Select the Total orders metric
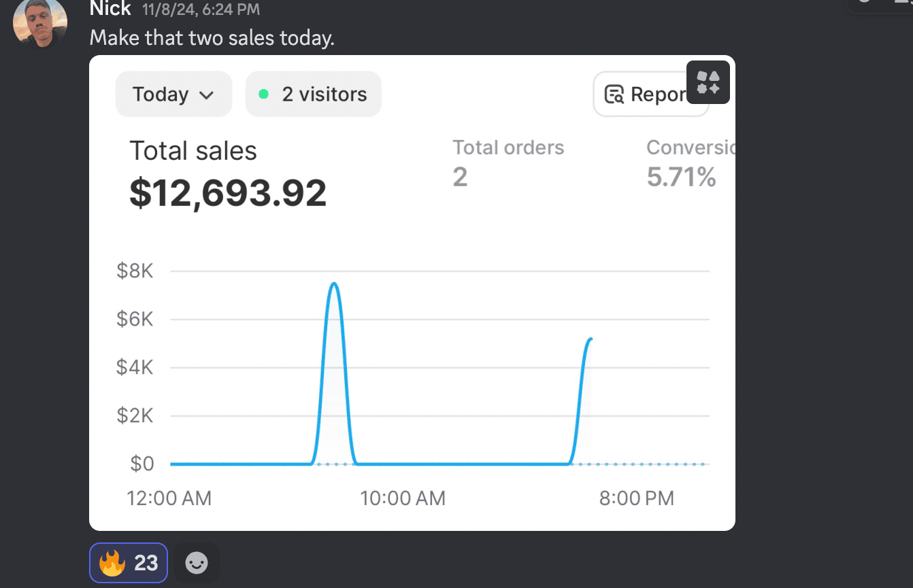Screen dimensions: 913x588 [508, 148]
